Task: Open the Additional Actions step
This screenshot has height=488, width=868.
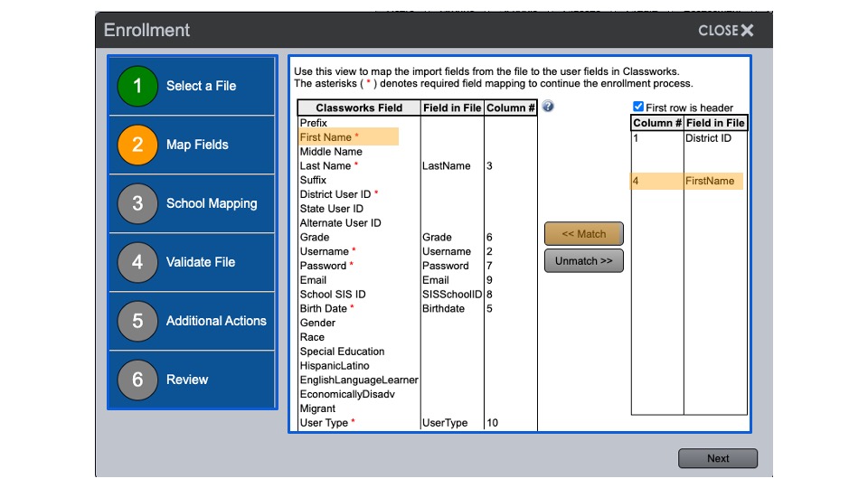Action: pyautogui.click(x=192, y=320)
